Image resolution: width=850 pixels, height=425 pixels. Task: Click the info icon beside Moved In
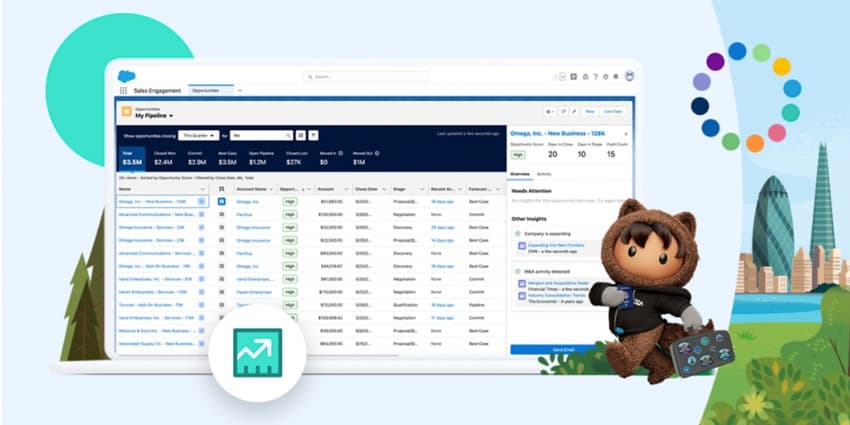(x=340, y=153)
